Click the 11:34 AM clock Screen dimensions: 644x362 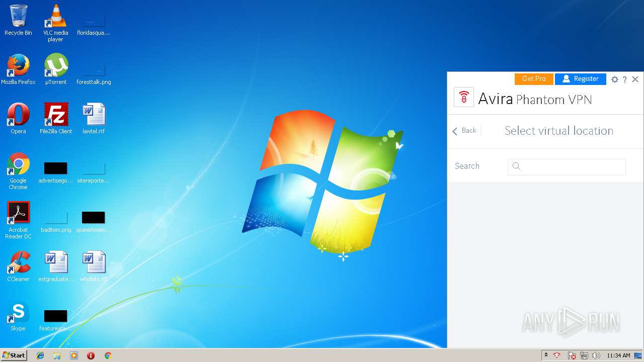coord(618,355)
